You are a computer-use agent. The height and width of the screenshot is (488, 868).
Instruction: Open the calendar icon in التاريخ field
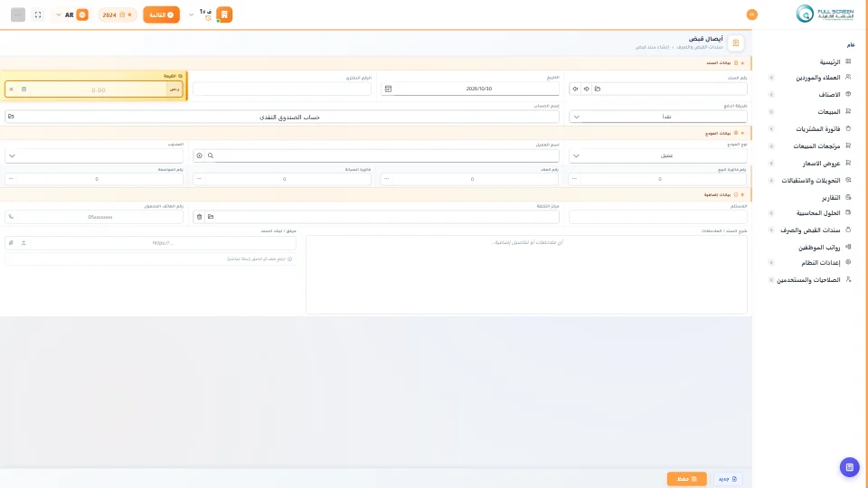point(388,89)
